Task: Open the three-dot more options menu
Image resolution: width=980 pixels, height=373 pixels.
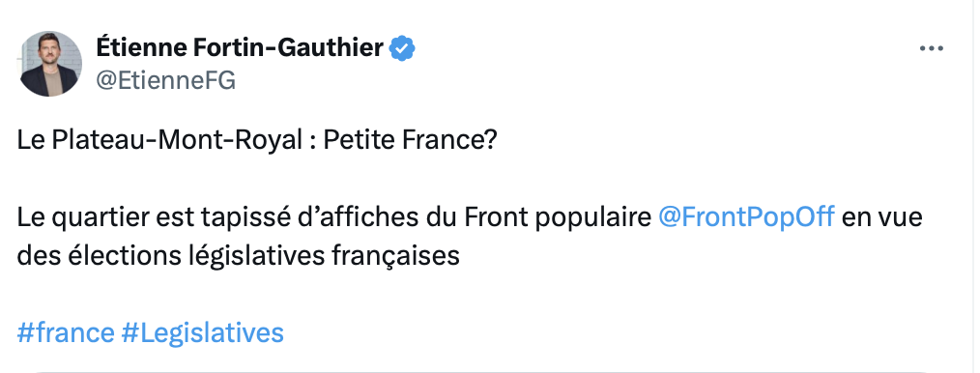Action: [x=931, y=48]
